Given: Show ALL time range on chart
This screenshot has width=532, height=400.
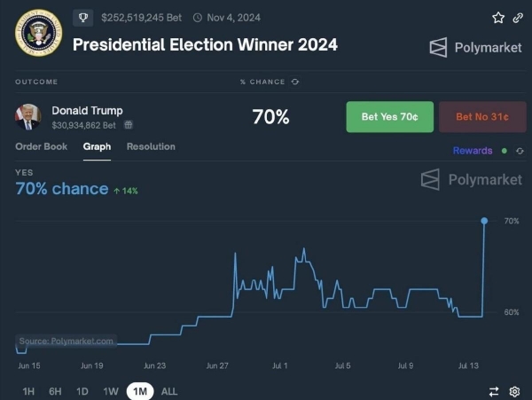Looking at the screenshot, I should click(168, 391).
